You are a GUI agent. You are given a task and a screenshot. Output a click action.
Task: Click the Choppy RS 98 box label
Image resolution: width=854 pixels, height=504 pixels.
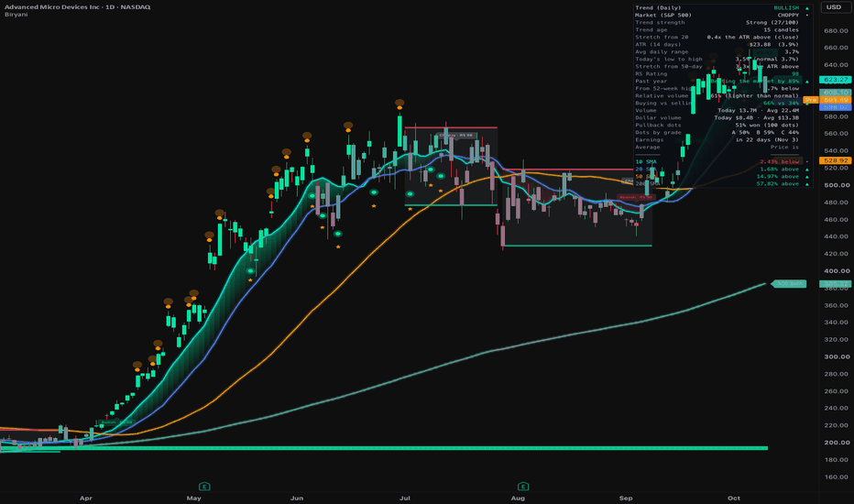coord(456,135)
